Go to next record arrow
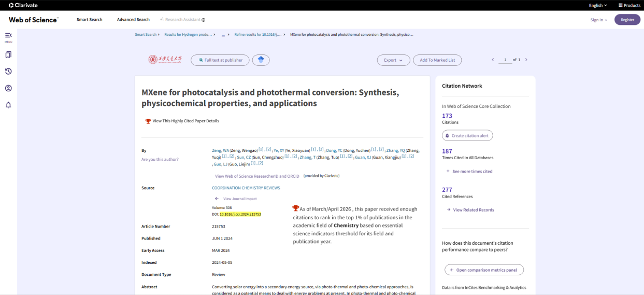644x295 pixels. pos(526,60)
